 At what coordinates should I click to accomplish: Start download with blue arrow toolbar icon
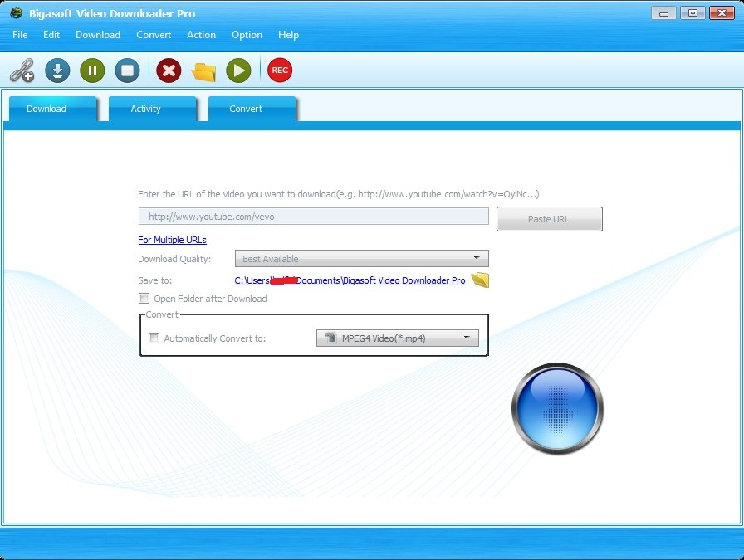57,71
